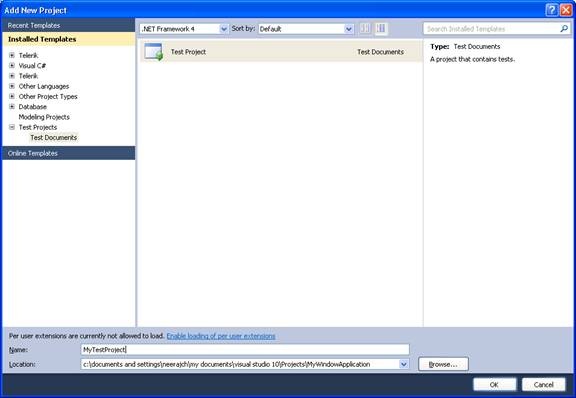Expand the Visual C# node
Screen dimensions: 576x398
[x=12, y=65]
